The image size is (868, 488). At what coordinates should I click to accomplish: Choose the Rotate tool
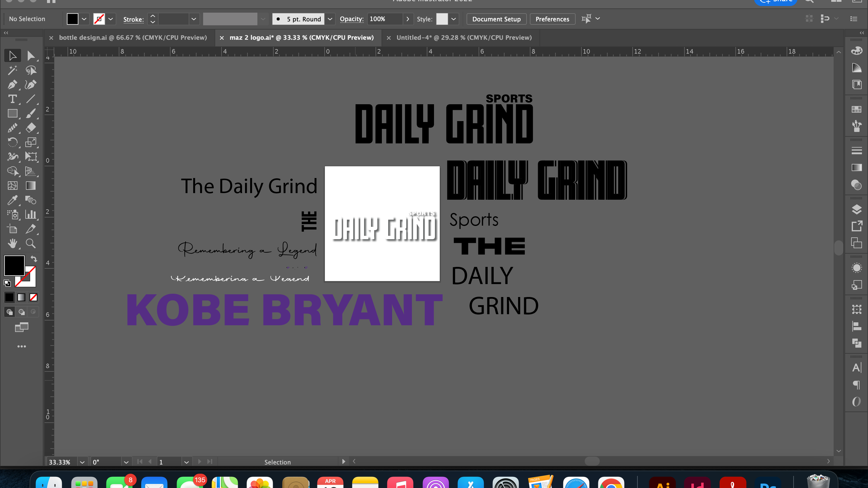pos(12,142)
